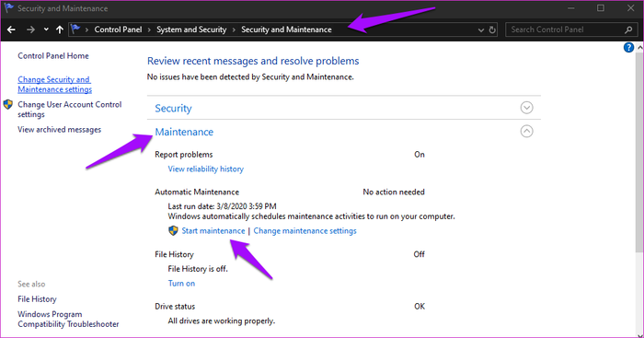Click Start maintenance link

click(213, 231)
